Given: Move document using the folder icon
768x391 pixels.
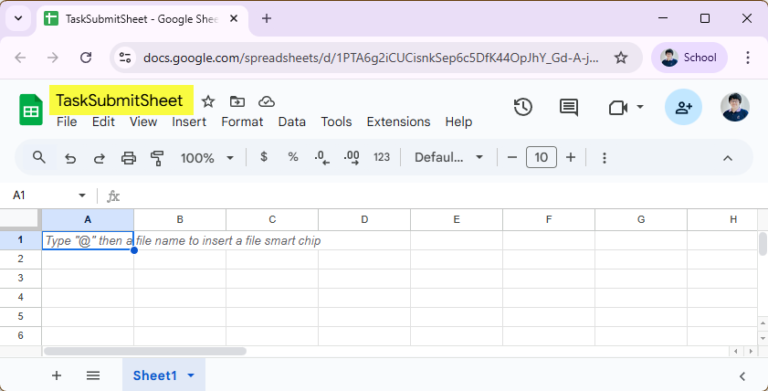Looking at the screenshot, I should click(x=237, y=101).
